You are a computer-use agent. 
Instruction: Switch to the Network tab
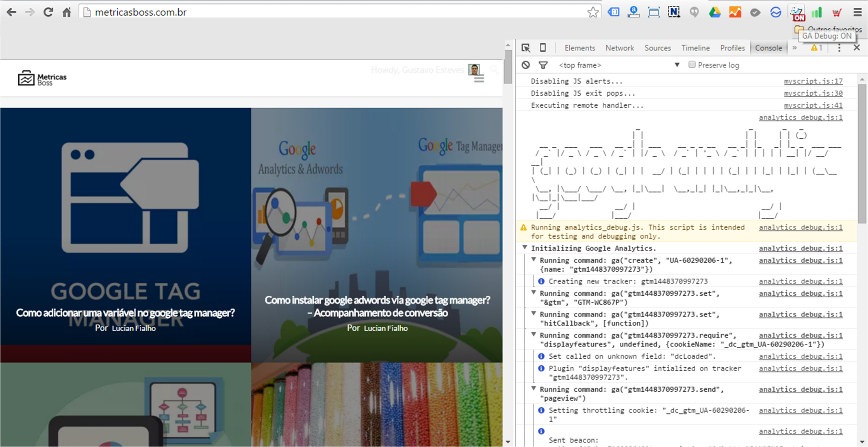(619, 48)
